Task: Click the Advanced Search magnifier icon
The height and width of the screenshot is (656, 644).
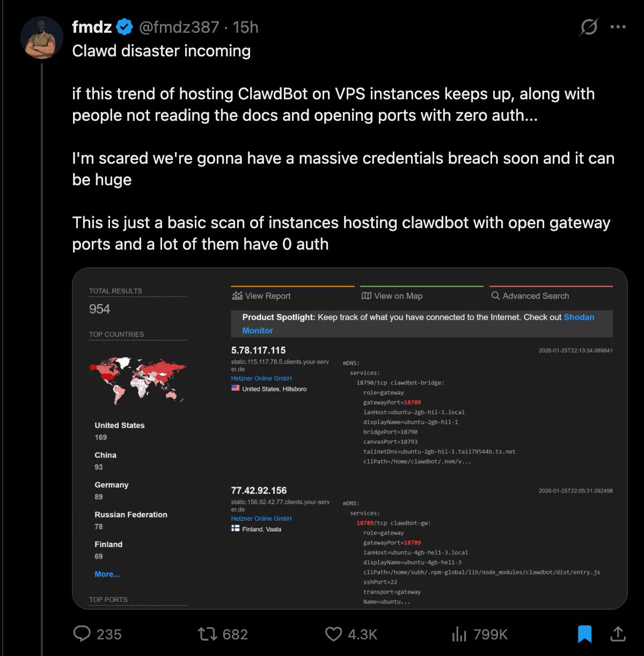Action: [x=494, y=296]
